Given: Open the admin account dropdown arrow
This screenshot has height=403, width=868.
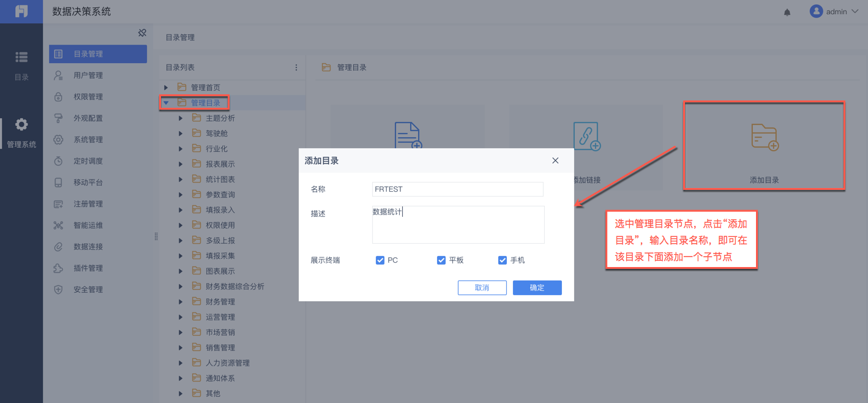Looking at the screenshot, I should pyautogui.click(x=855, y=12).
